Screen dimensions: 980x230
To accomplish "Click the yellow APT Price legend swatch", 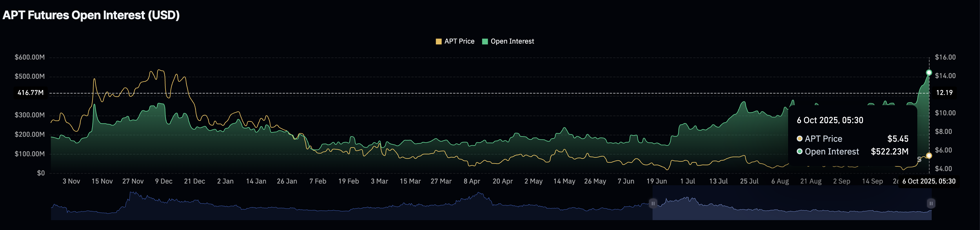I will tap(438, 42).
